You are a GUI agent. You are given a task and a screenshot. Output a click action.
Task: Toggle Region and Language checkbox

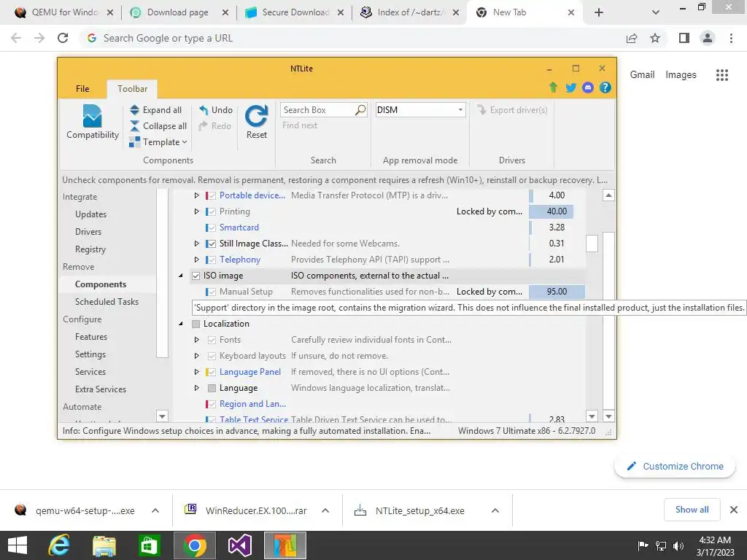pyautogui.click(x=212, y=404)
